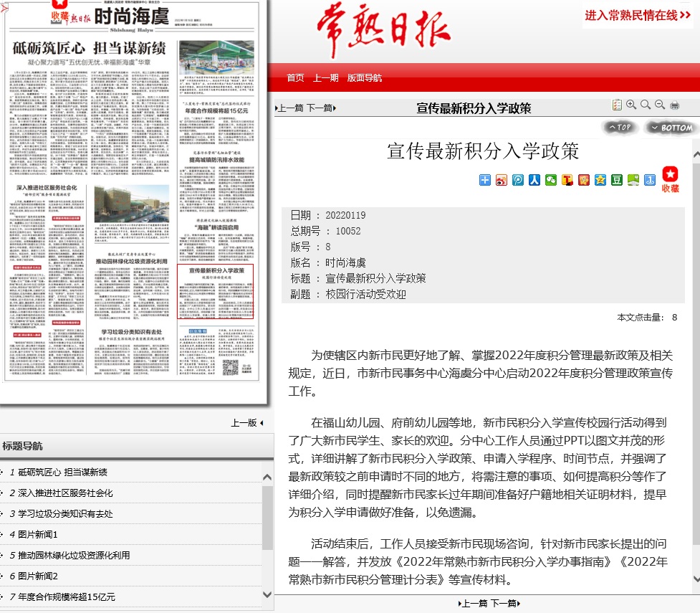Share to Qzone with the yellow star icon

click(x=600, y=180)
